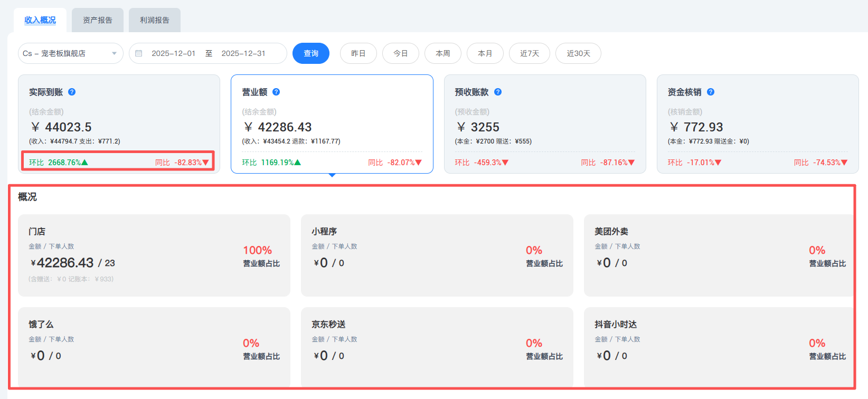The height and width of the screenshot is (399, 868).
Task: Apply the 近7天 range filter
Action: point(529,53)
